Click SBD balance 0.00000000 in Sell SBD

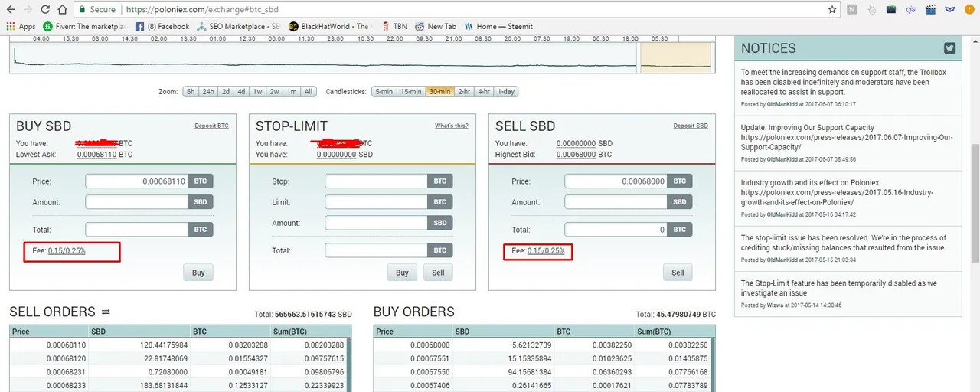point(576,143)
